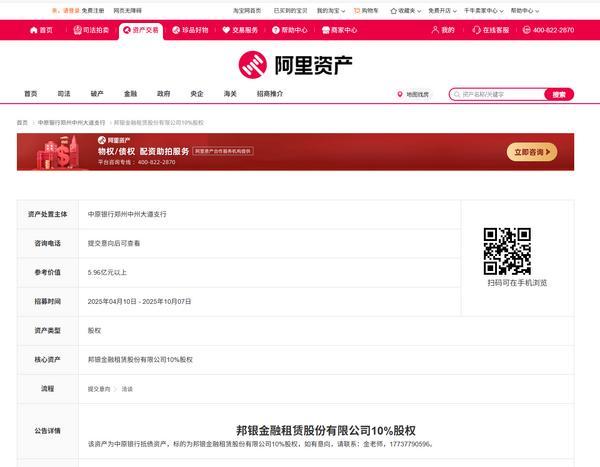Screen dimensions: 600x467
Task: Click the 阿里资产 logo
Action: (x=296, y=65)
